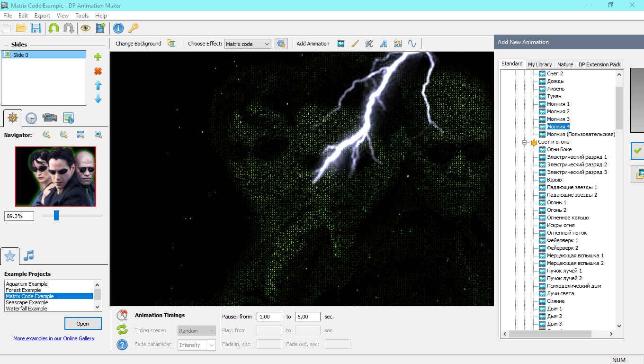
Task: Click the Navigator zoom slider handle
Action: 56,216
